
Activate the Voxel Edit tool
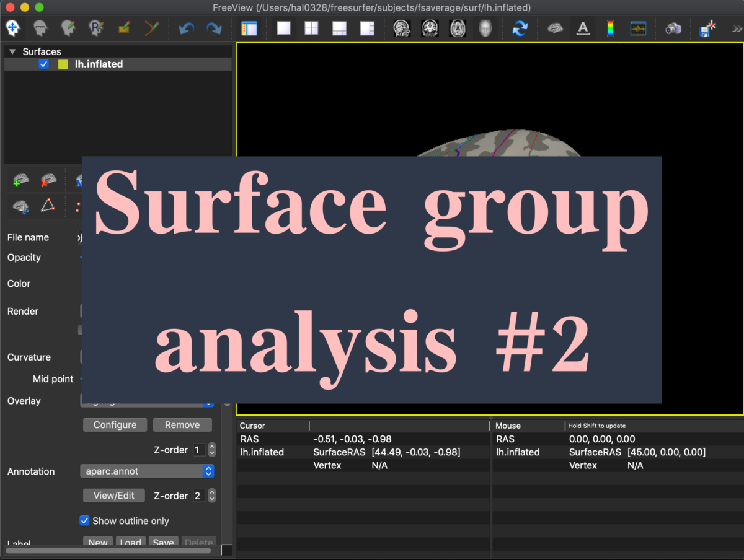point(68,28)
